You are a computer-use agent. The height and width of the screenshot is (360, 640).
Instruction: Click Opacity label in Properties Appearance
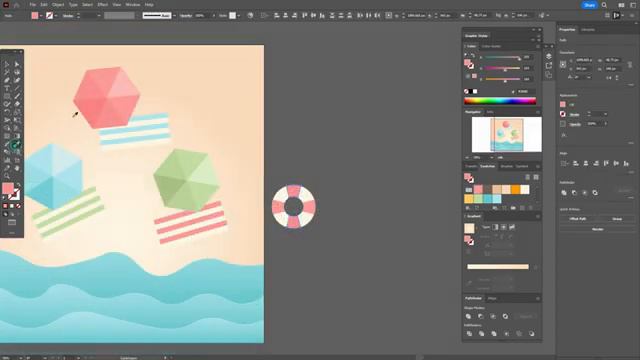(x=575, y=124)
